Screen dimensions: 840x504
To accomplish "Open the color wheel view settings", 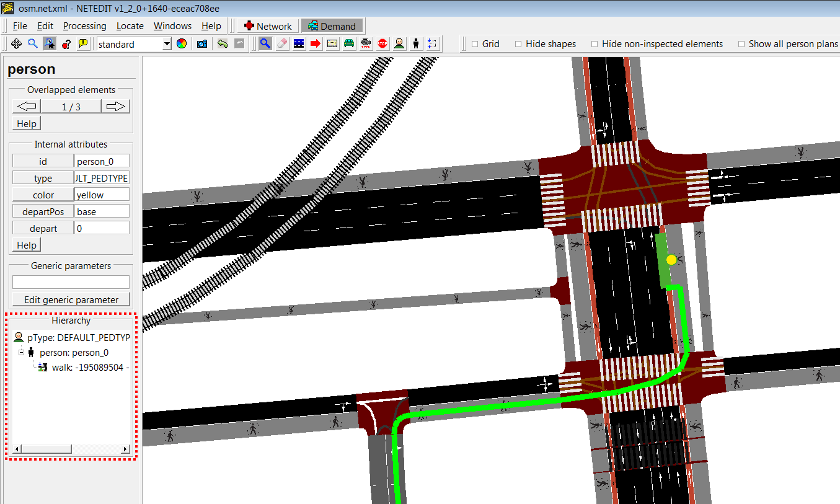I will coord(182,44).
